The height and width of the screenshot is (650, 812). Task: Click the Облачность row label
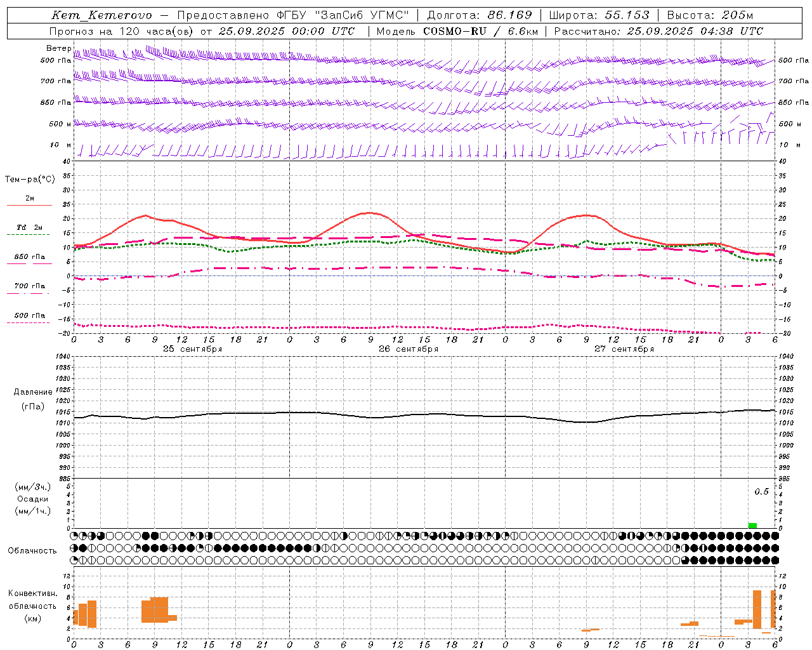(32, 550)
